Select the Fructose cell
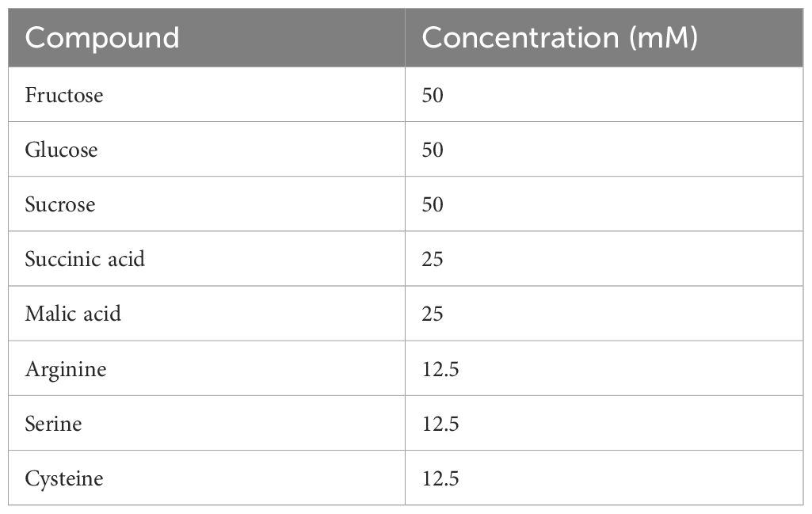 pyautogui.click(x=207, y=95)
